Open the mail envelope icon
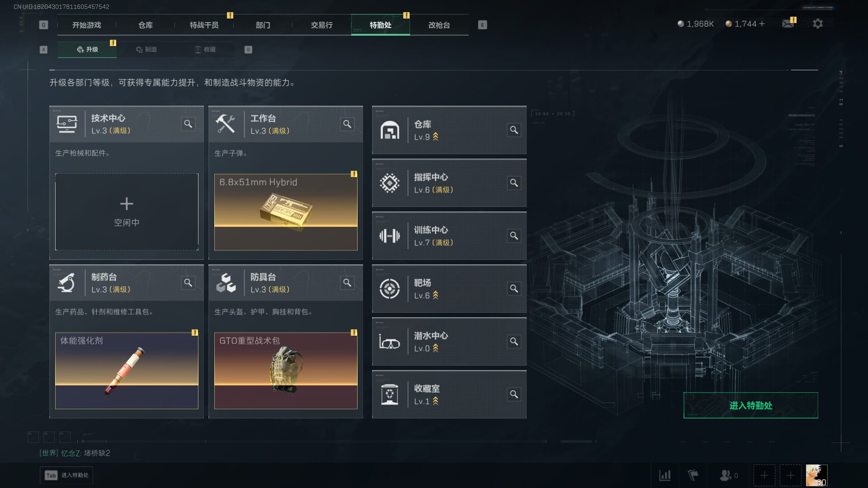This screenshot has width=868, height=488. (788, 23)
